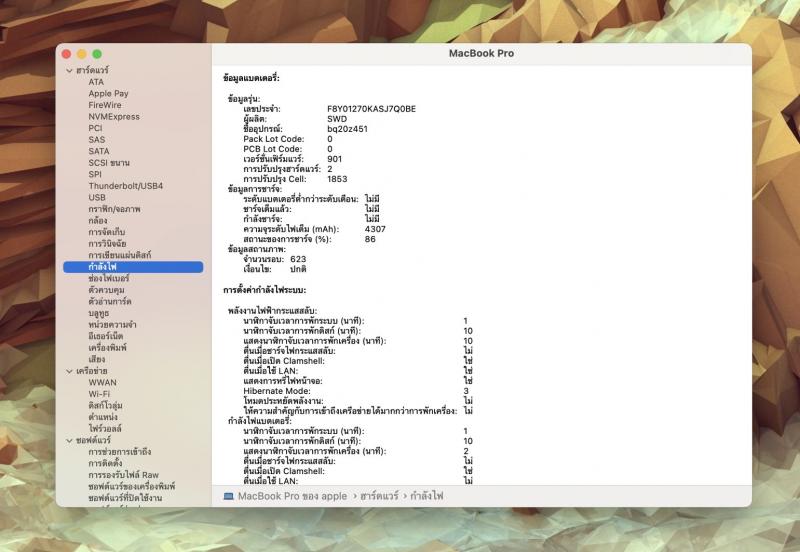The image size is (800, 552).
Task: Click ฮาร์ดแวร์ section label in the sidebar
Action: [x=92, y=70]
